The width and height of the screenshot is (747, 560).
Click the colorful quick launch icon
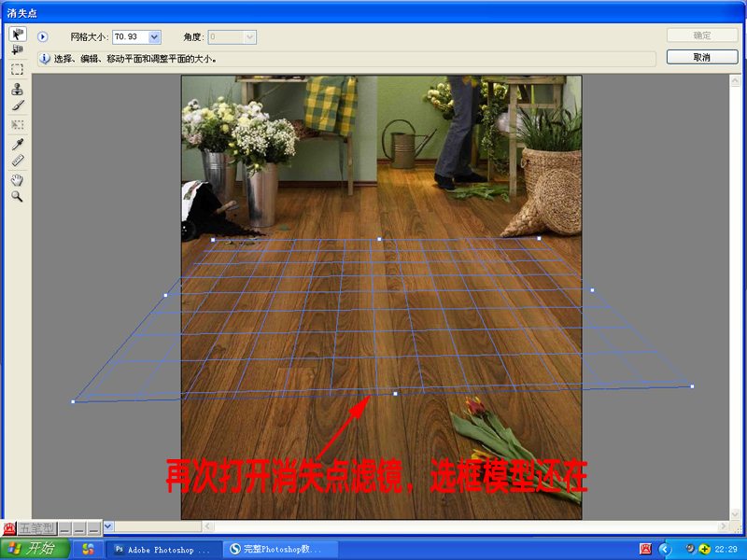point(88,549)
